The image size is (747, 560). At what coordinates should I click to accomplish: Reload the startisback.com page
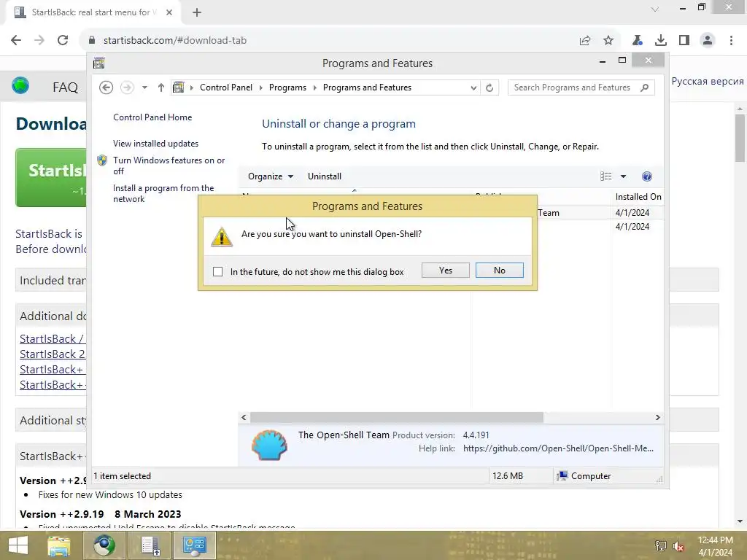pyautogui.click(x=63, y=41)
